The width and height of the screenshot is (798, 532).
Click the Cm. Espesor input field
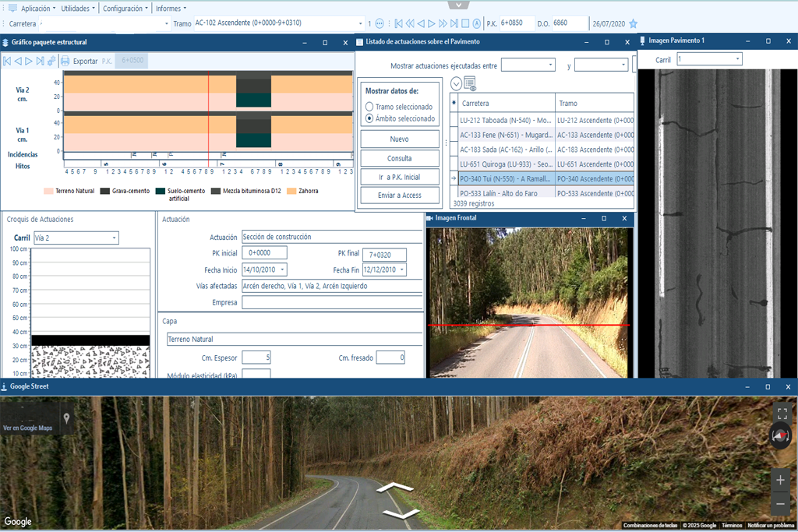tap(256, 358)
